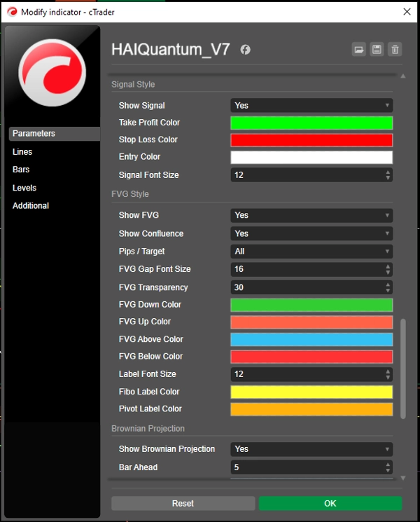This screenshot has height=522, width=420.
Task: Click the Brownian Projection section heading
Action: [148, 429]
